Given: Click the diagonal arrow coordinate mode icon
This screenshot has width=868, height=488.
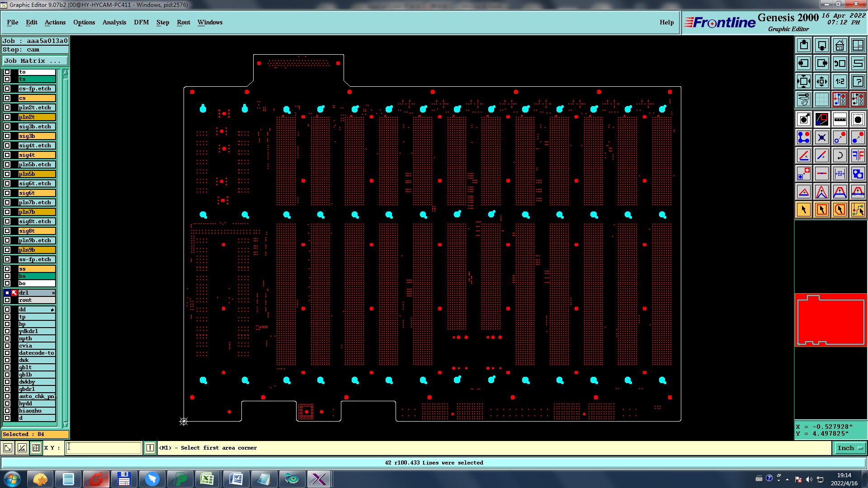Looking at the screenshot, I should (8, 448).
